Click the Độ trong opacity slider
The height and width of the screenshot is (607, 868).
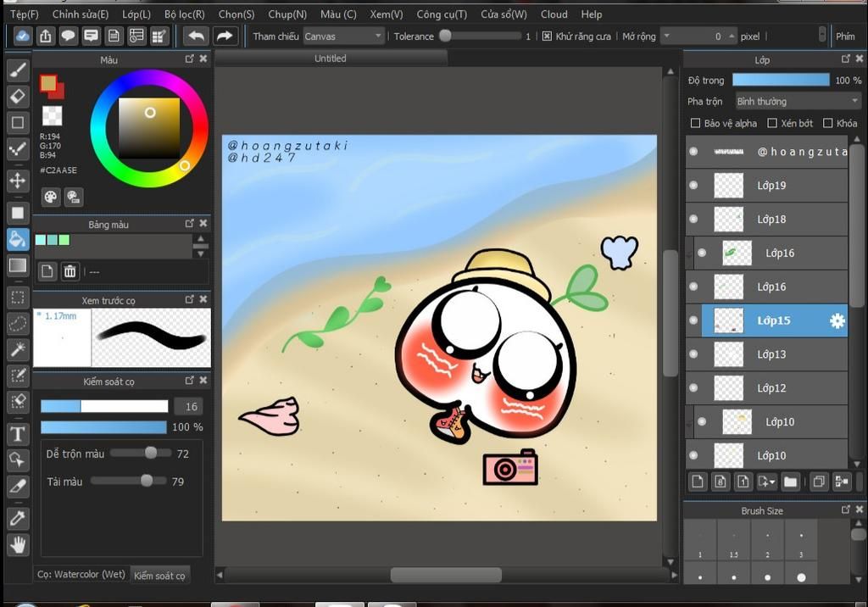point(781,81)
